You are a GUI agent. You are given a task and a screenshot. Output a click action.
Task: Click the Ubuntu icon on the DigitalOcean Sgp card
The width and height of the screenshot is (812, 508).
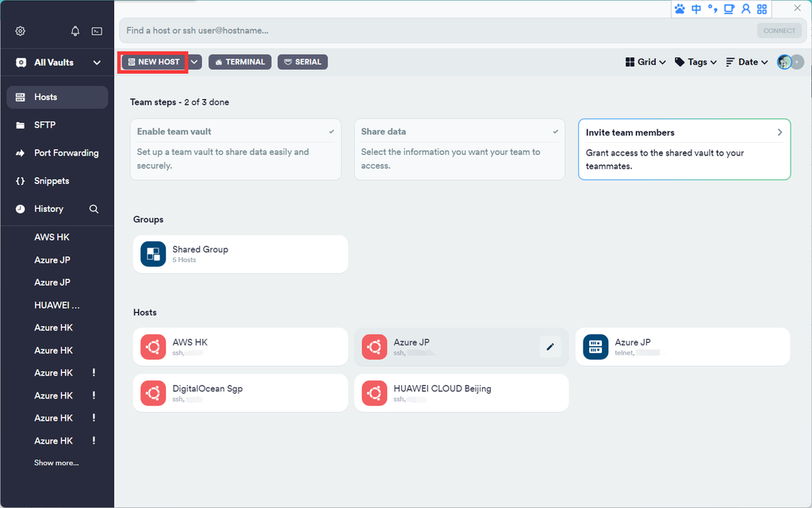(x=153, y=394)
